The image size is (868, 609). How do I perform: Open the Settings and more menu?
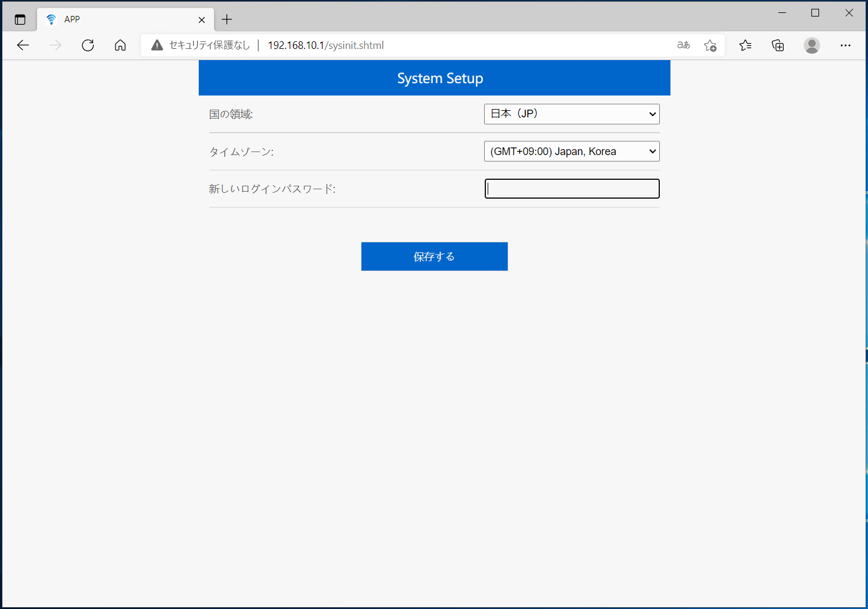(846, 45)
